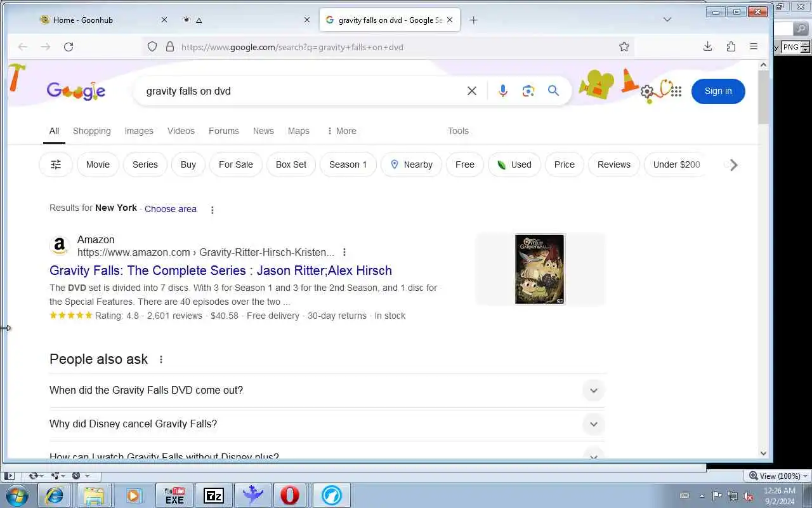The image size is (812, 508).
Task: Open a new browser tab
Action: (473, 20)
